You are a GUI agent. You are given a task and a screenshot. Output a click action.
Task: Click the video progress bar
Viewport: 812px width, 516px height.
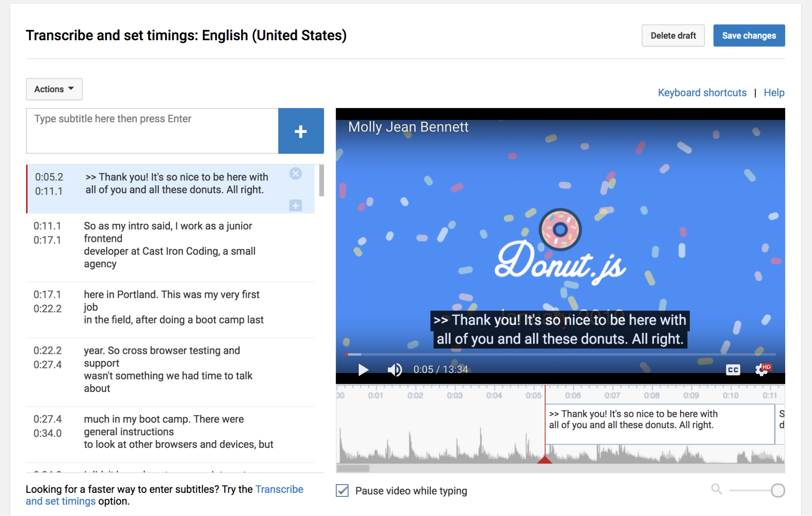[560, 354]
